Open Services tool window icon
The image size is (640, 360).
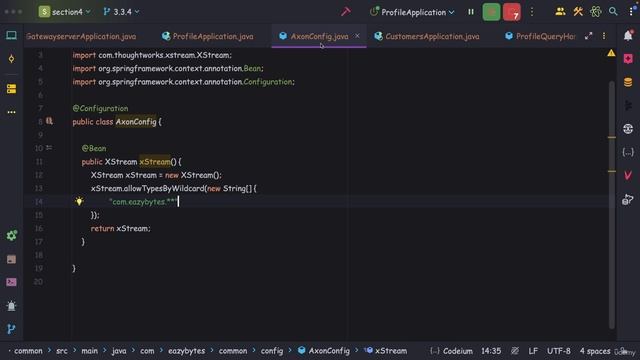click(11, 236)
